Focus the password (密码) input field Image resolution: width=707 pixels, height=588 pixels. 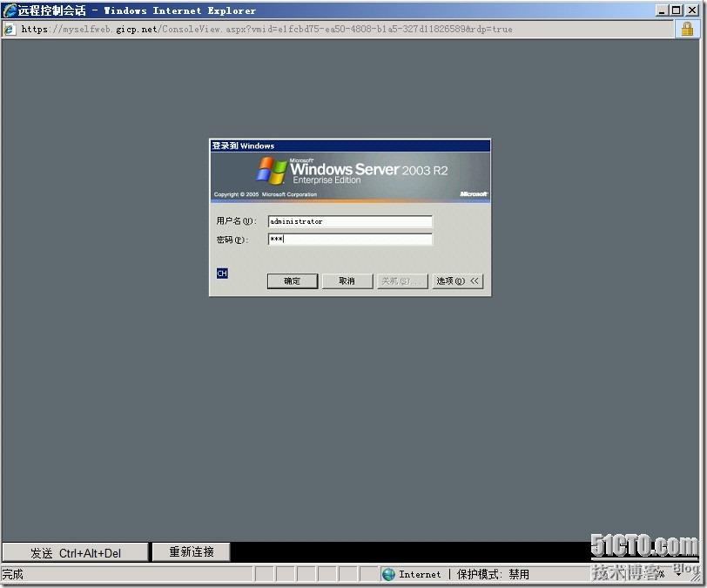point(350,239)
